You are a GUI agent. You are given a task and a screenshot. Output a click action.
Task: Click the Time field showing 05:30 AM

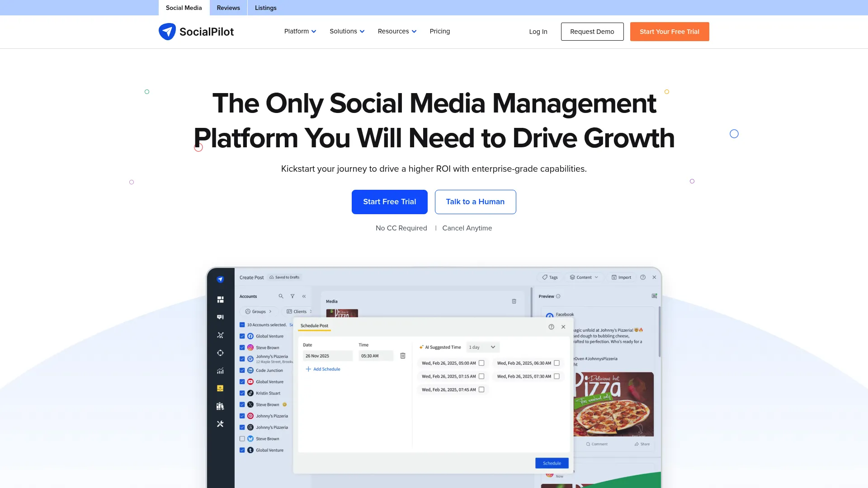(x=376, y=356)
